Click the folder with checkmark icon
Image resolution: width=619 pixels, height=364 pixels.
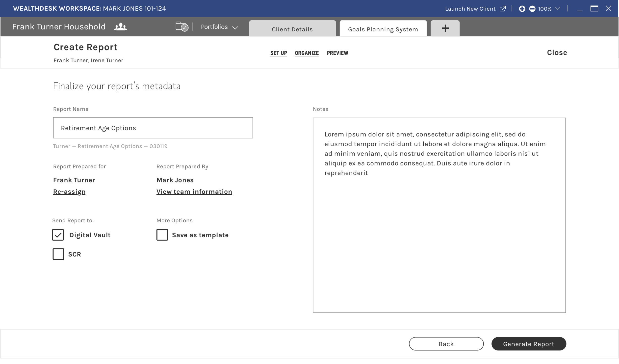tap(181, 26)
